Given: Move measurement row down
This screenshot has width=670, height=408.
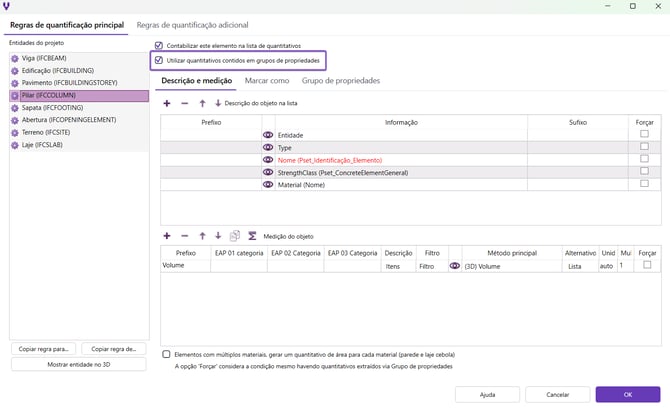Looking at the screenshot, I should point(218,235).
